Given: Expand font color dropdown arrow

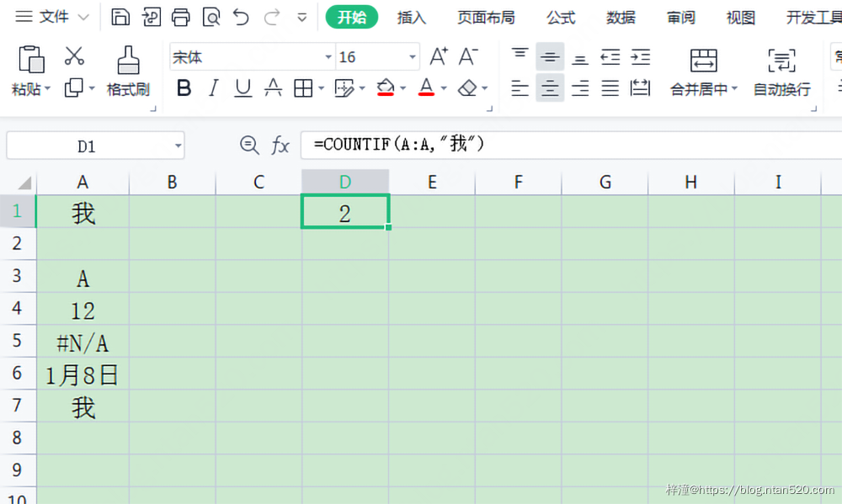Looking at the screenshot, I should (444, 88).
